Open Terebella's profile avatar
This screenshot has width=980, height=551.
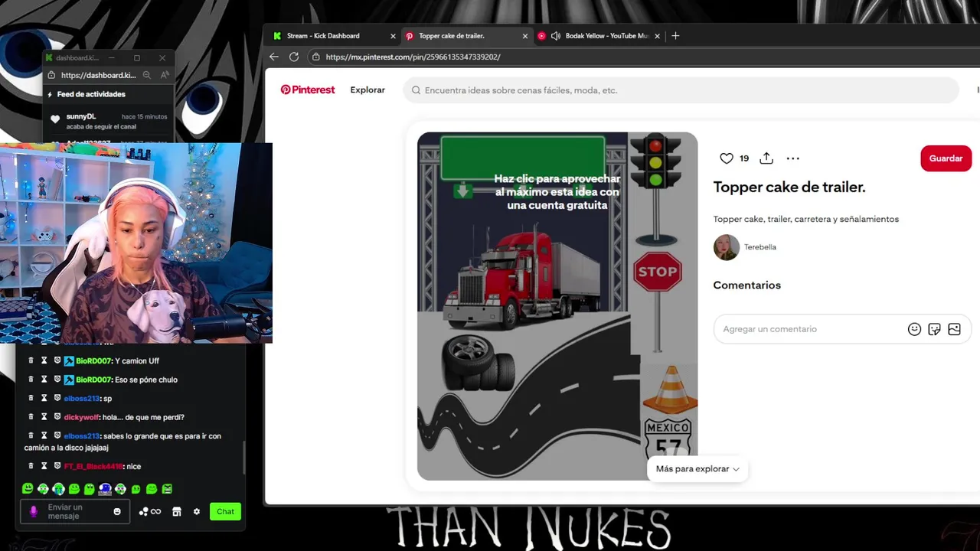click(727, 247)
